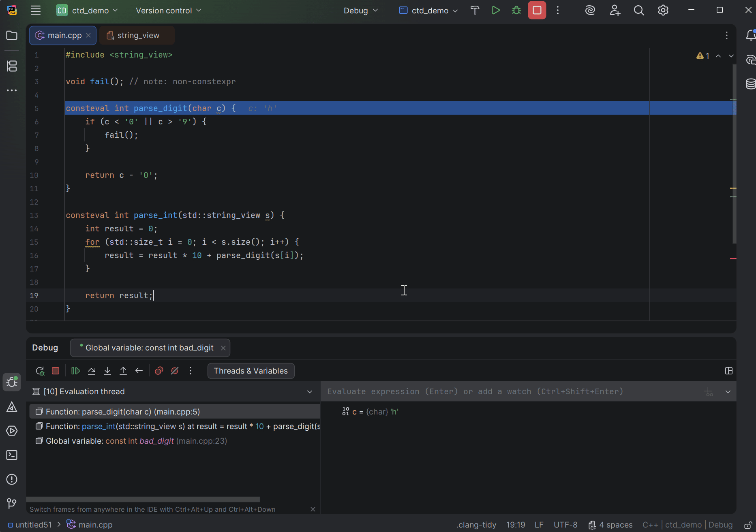This screenshot has height=532, width=756.
Task: Mute all breakpoints in the debugger
Action: (174, 371)
